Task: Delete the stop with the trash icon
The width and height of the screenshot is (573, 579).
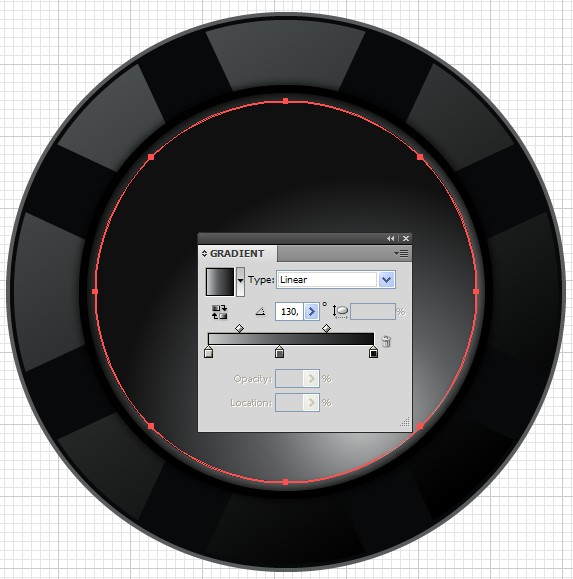Action: [386, 341]
